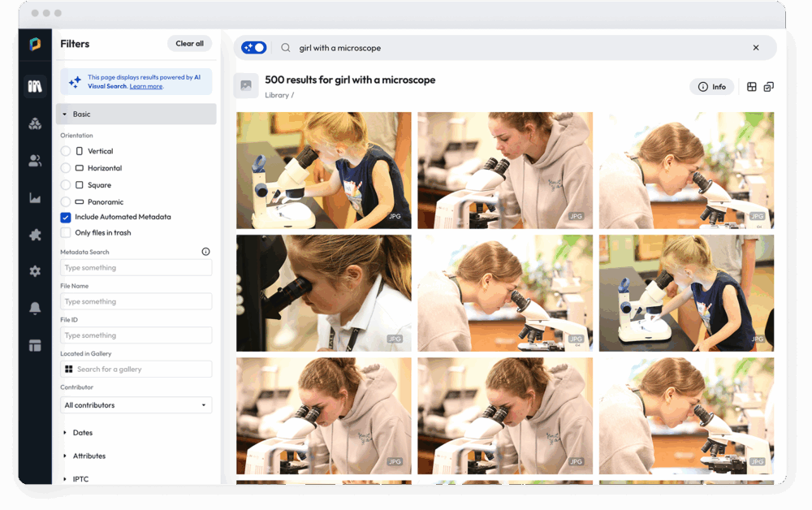Select the Panoramic orientation radio button
Viewport: 812px width, 510px height.
click(65, 202)
